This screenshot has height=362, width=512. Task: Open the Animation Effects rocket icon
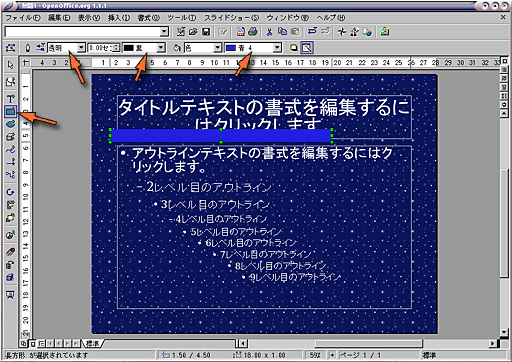pyautogui.click(x=10, y=252)
